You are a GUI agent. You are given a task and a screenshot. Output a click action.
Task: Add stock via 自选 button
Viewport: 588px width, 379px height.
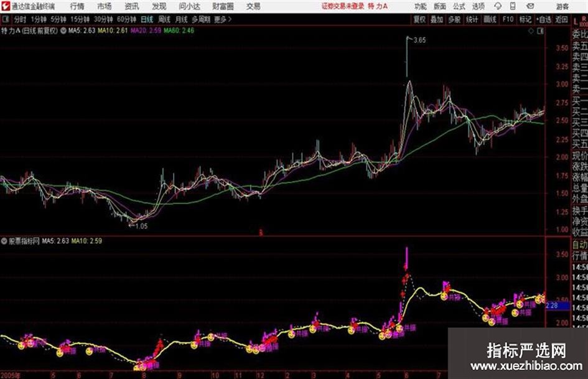544,19
